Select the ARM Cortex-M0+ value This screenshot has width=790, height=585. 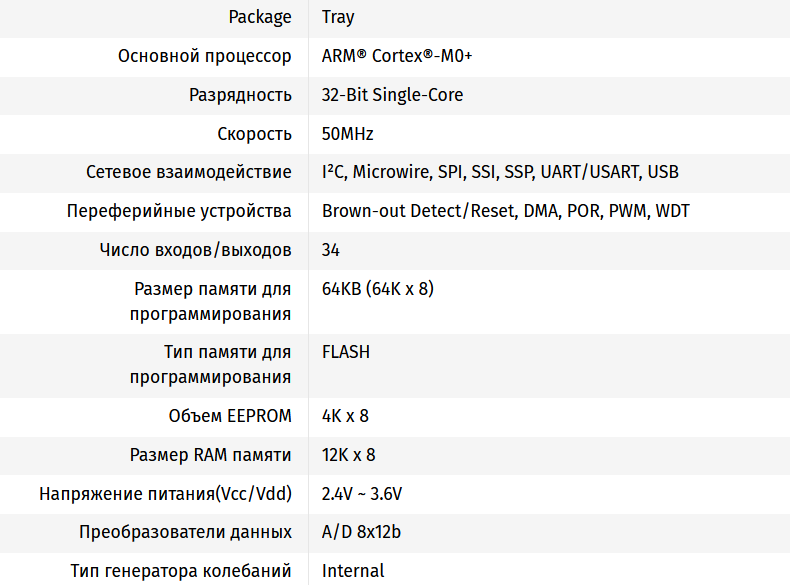click(397, 56)
